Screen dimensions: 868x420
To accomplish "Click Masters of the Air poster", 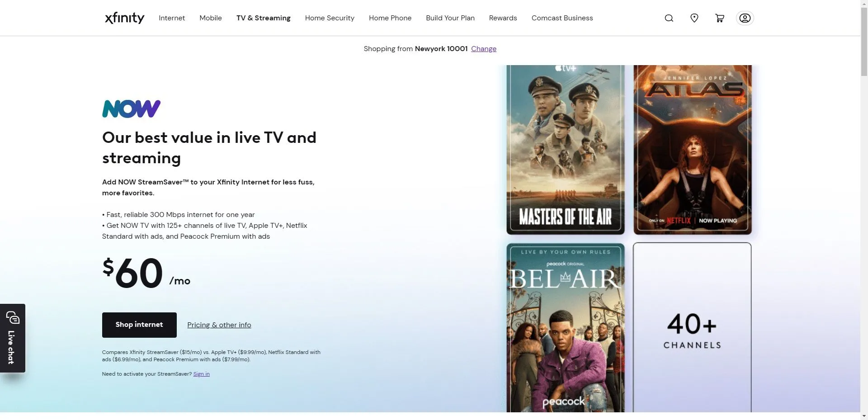I will (566, 150).
